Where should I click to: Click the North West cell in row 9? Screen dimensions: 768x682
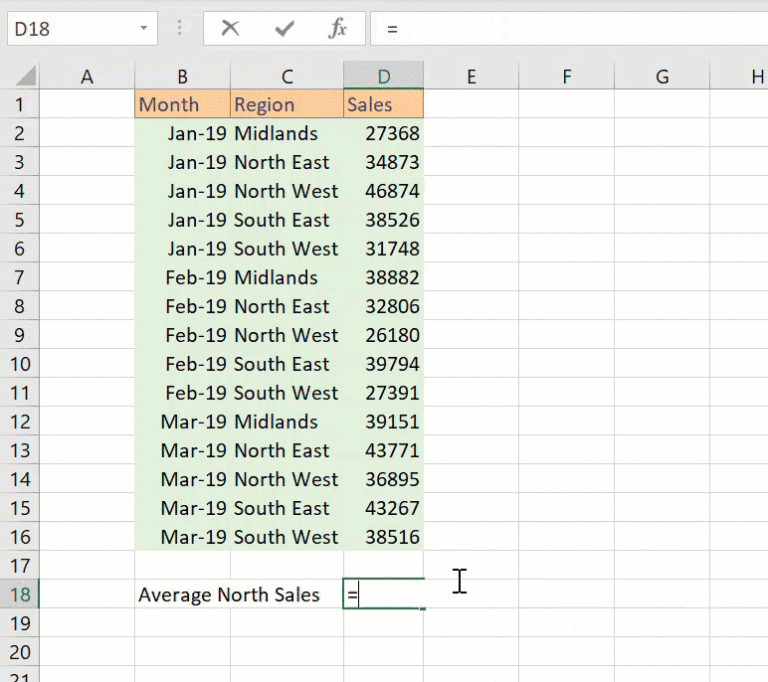[287, 335]
